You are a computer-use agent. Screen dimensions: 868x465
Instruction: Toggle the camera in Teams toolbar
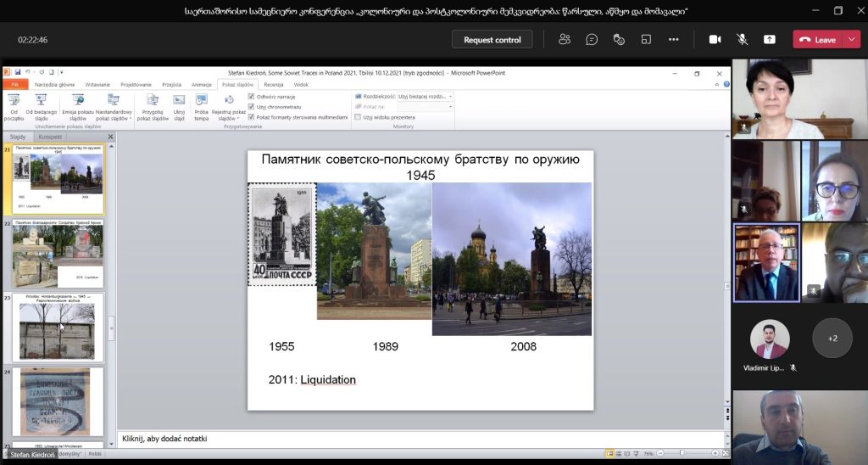715,39
